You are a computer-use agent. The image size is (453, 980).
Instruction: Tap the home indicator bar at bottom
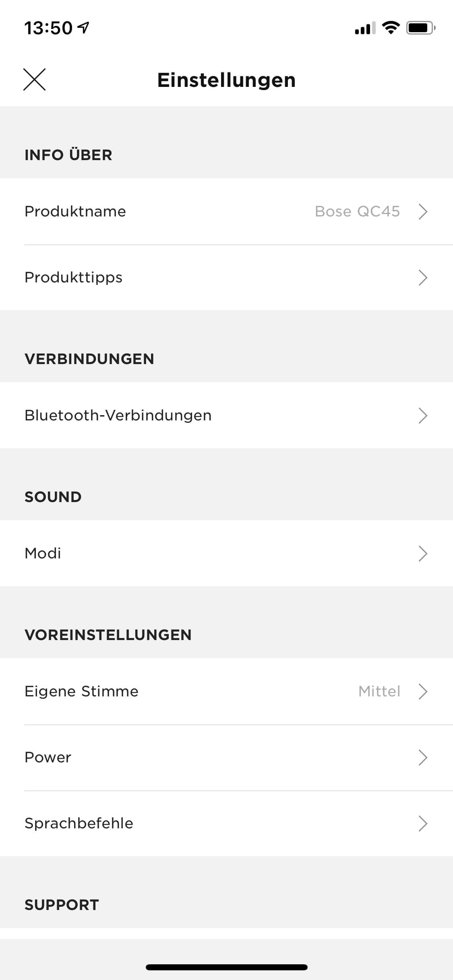pos(226,967)
